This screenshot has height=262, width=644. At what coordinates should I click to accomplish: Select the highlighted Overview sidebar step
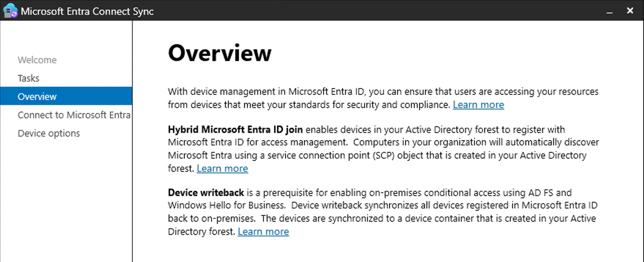[66, 96]
